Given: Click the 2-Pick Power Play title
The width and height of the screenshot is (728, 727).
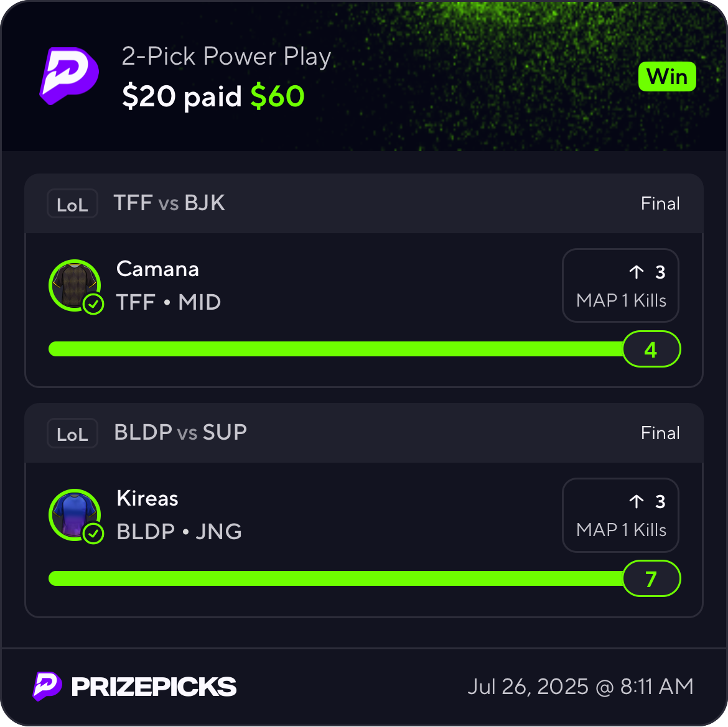Looking at the screenshot, I should tap(226, 57).
